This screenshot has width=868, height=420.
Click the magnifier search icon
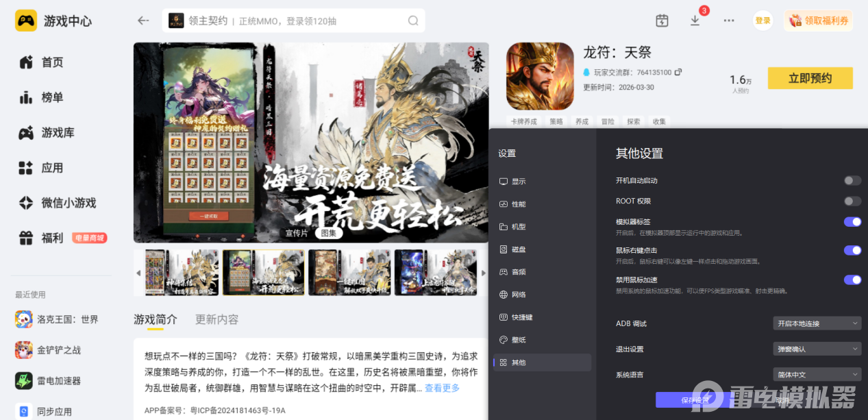pyautogui.click(x=413, y=21)
